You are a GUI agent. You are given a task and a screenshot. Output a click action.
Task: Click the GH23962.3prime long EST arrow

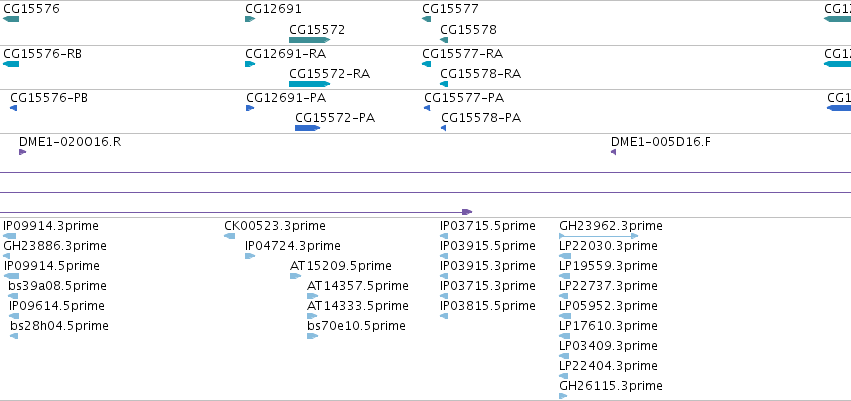599,236
